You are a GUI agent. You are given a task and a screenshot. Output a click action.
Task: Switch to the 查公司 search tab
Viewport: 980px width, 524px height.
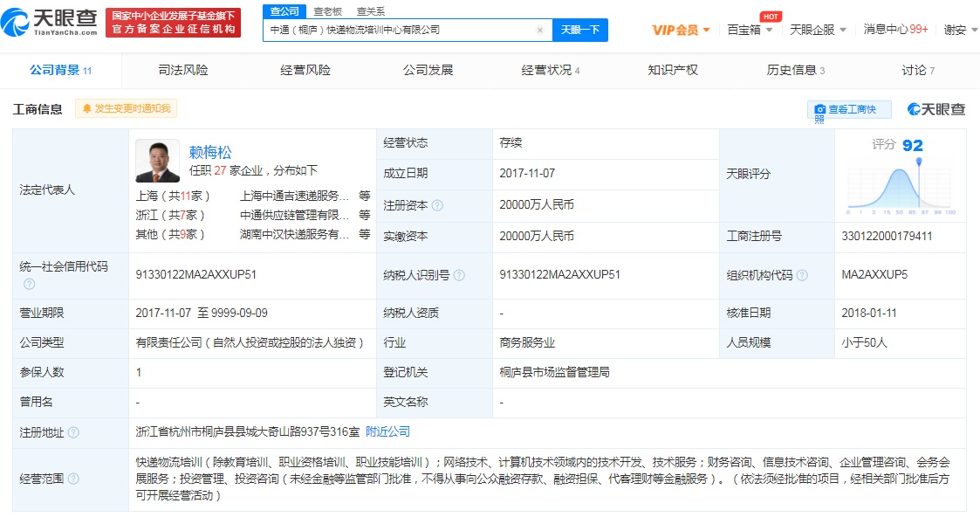(284, 11)
